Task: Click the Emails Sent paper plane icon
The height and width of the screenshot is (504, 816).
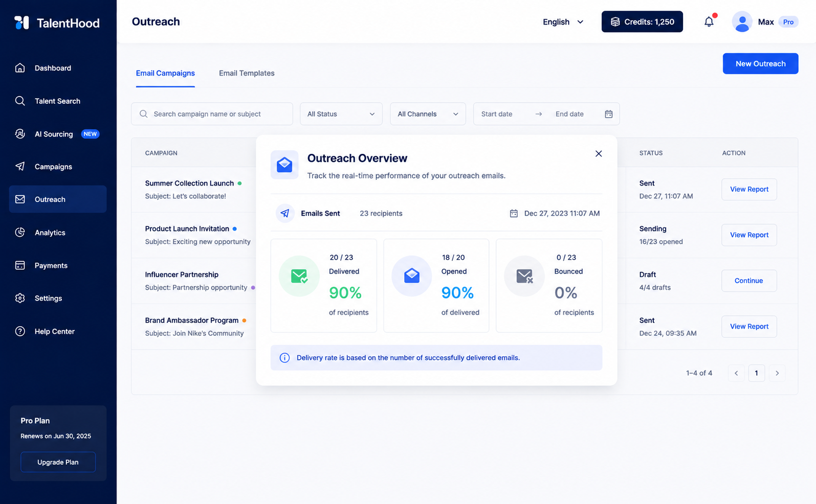Action: tap(285, 213)
